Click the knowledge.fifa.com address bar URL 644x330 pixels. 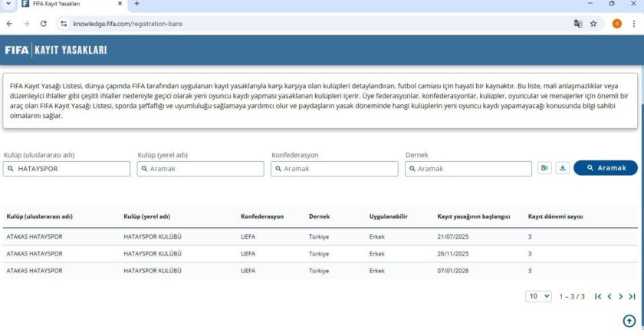[128, 24]
